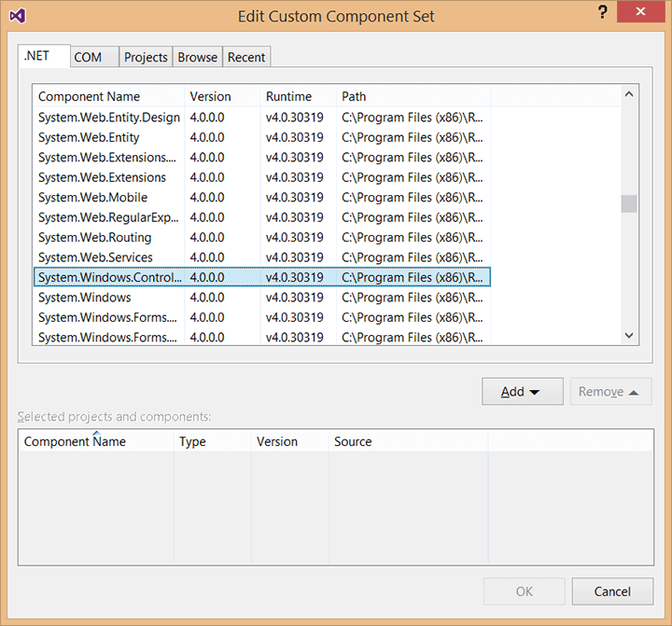Screen dimensions: 672x626
Task: Click runtime v4.0.30319 of System.Web.Routing
Action: pyautogui.click(x=294, y=237)
